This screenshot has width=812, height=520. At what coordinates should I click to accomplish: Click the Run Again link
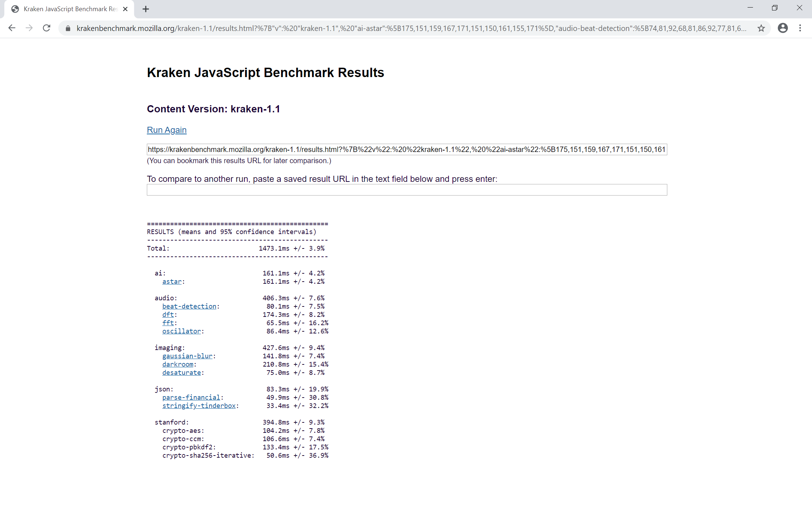click(x=167, y=130)
